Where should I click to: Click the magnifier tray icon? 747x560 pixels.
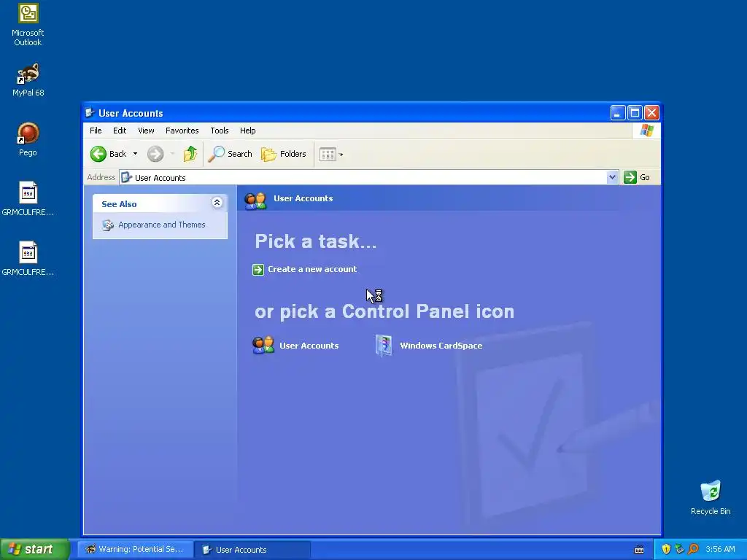(x=693, y=549)
